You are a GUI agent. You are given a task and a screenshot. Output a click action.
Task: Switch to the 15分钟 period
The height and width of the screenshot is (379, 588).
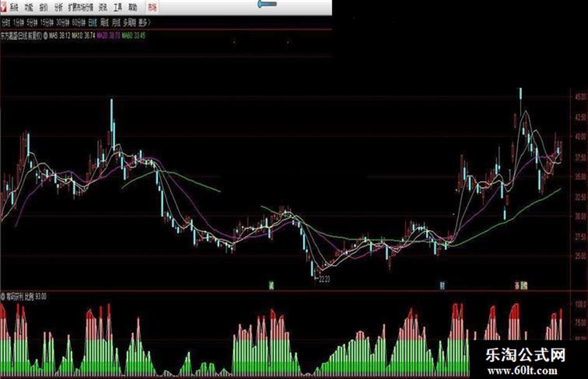coord(47,22)
